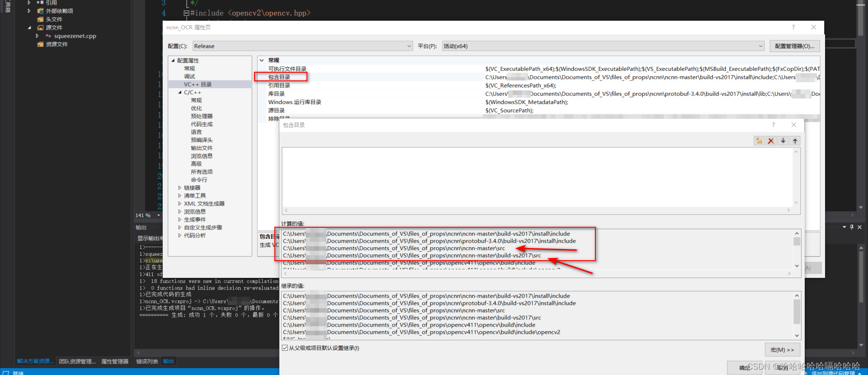Click the help question mark in ncnn_OCR 属性页
Viewport: 868px width, 375px height.
793,27
